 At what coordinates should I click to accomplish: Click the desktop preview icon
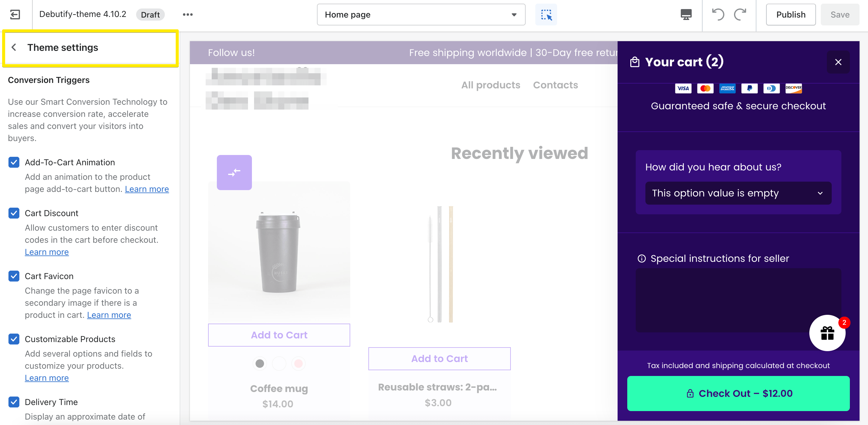pyautogui.click(x=686, y=15)
